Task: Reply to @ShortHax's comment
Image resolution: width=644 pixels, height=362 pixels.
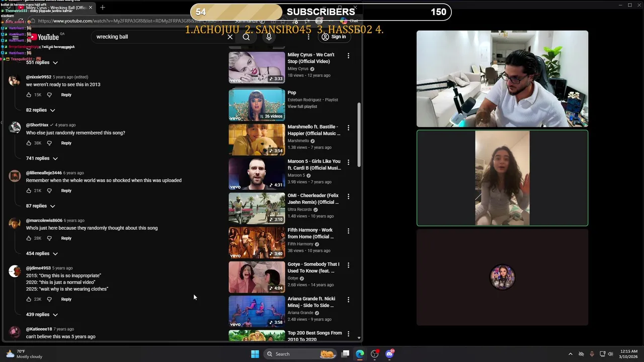Action: 66,143
